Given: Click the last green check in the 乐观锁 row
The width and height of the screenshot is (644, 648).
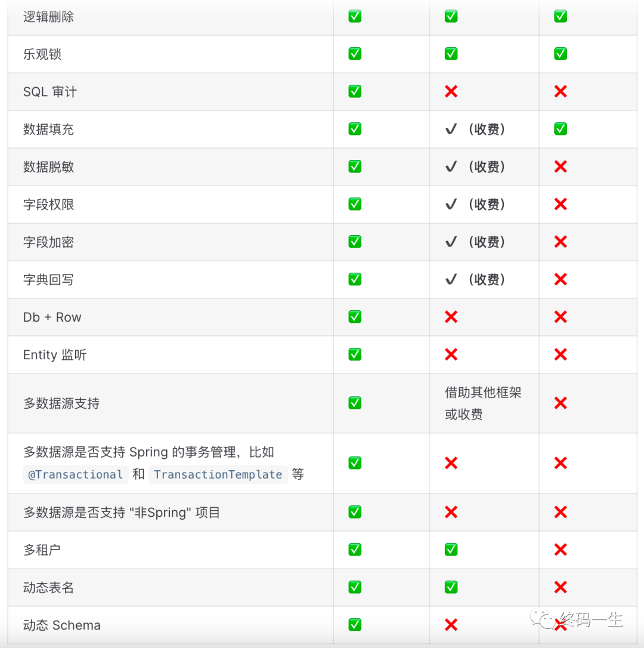Looking at the screenshot, I should (x=561, y=54).
